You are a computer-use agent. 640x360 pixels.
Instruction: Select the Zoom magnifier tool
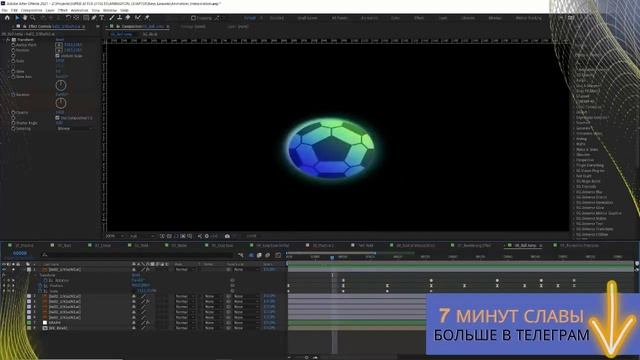(x=33, y=18)
